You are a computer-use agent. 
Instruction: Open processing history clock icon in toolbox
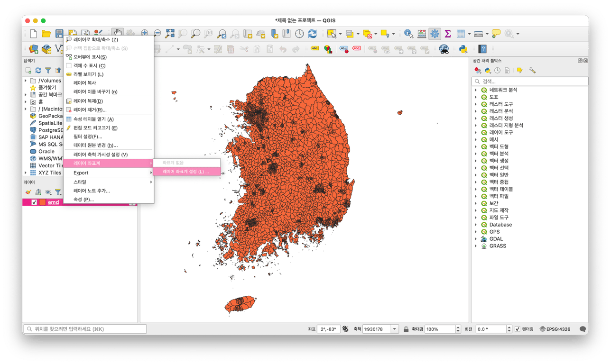497,71
